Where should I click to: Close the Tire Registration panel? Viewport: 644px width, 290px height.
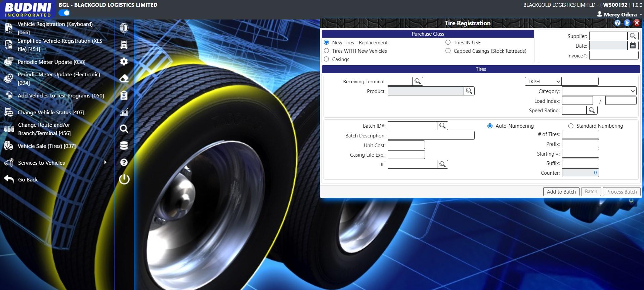point(636,23)
